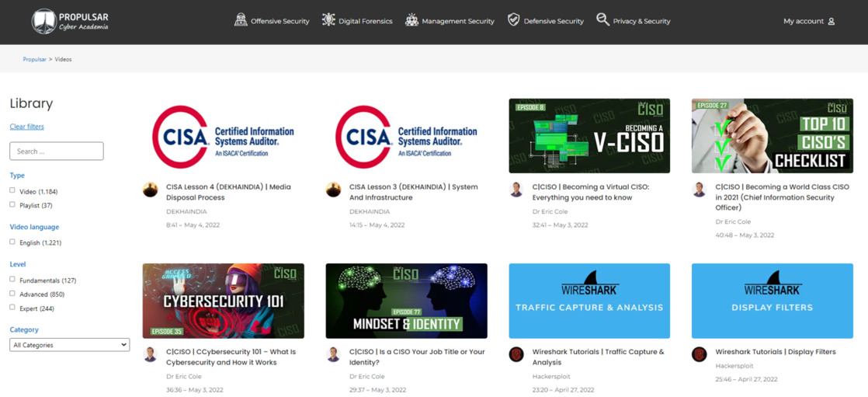Click Hackersploit avatar beside Display Filters video
The height and width of the screenshot is (397, 868).
pyautogui.click(x=700, y=354)
